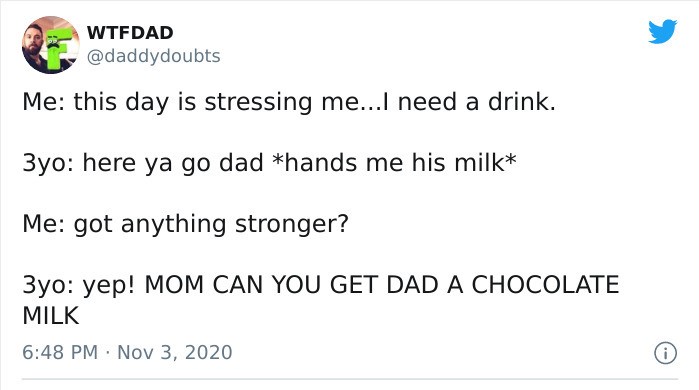Click the green F character in the avatar

[x=57, y=48]
